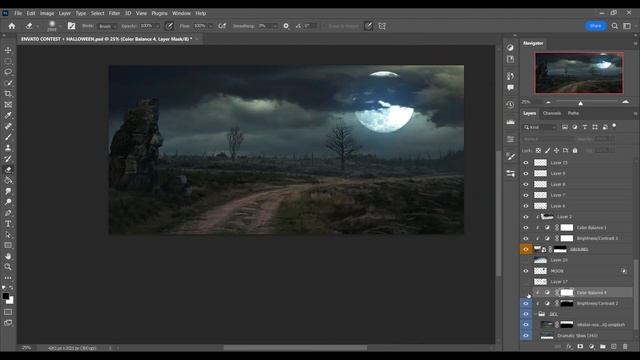The image size is (640, 360).
Task: Switch to the Channels tab
Action: tap(552, 113)
